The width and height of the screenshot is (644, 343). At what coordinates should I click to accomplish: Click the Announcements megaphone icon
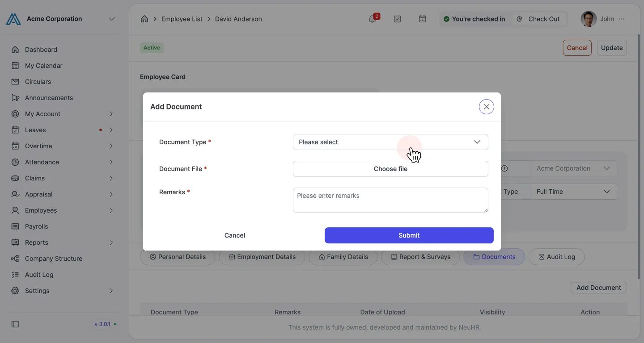(15, 98)
